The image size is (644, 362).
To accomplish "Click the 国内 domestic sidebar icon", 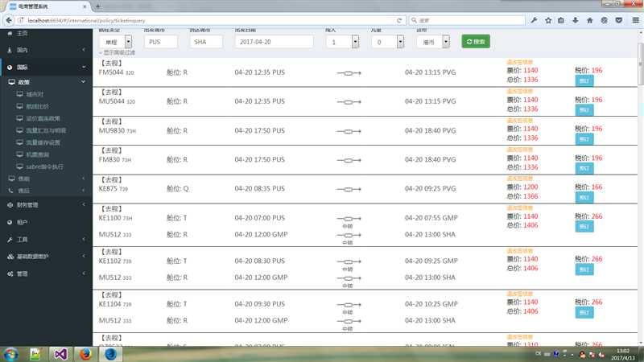I will pos(10,50).
